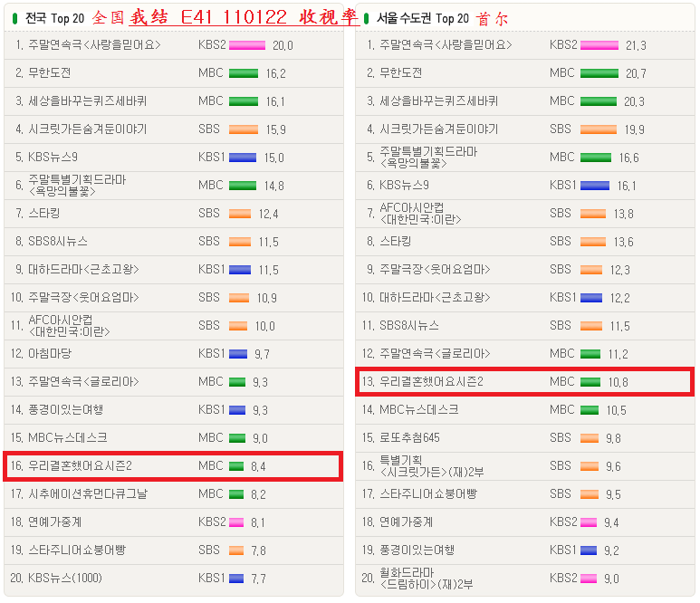Click the KBS1 label beside rating 9.2
700x603 pixels.
tap(563, 550)
